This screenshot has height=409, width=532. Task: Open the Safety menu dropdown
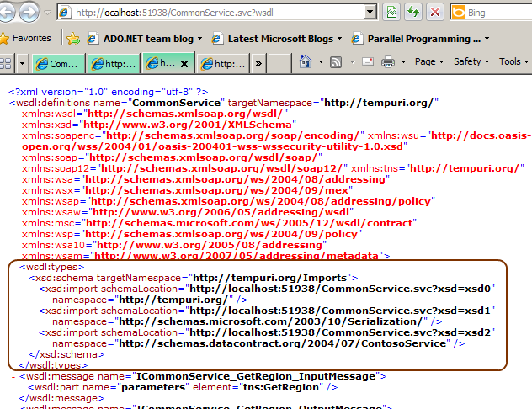471,62
